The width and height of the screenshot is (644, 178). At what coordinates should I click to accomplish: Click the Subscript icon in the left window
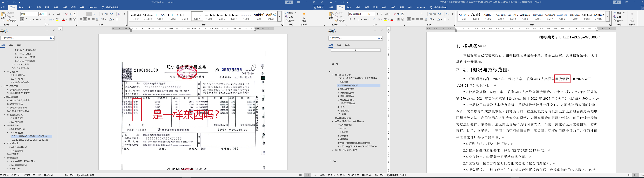41,19
